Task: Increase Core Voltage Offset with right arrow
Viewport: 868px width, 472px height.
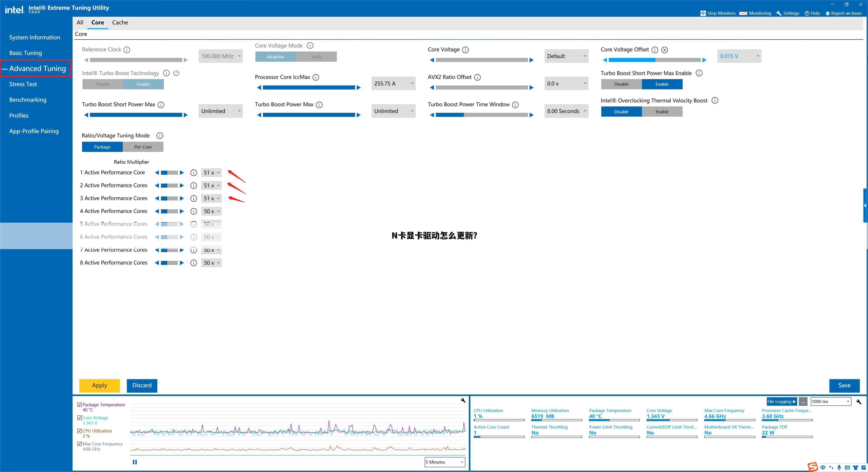Action: click(x=704, y=60)
